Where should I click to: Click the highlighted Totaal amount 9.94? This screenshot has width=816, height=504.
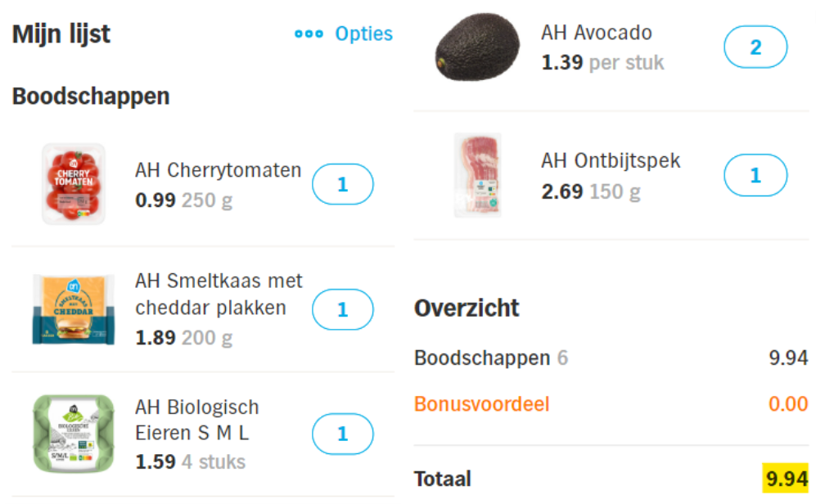point(786,478)
